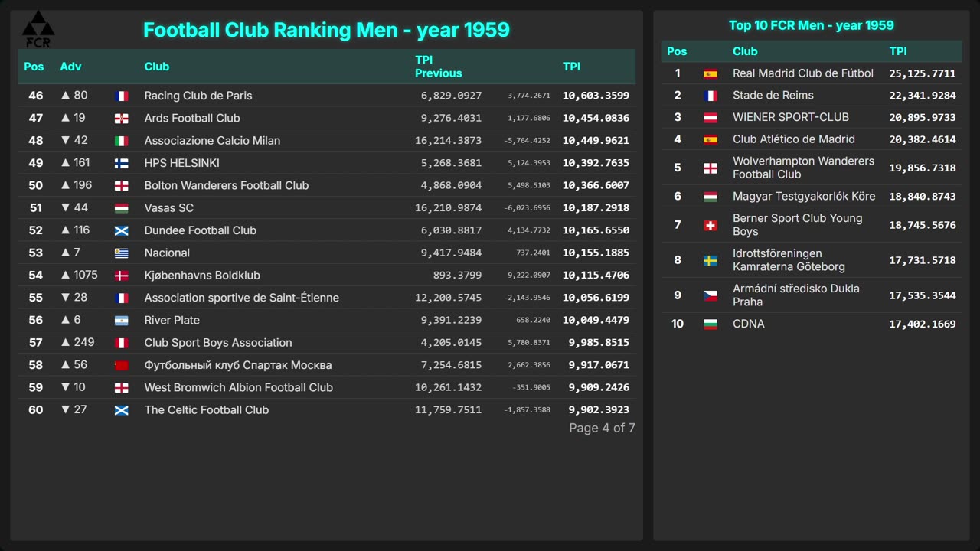Click position number 60

click(x=36, y=409)
